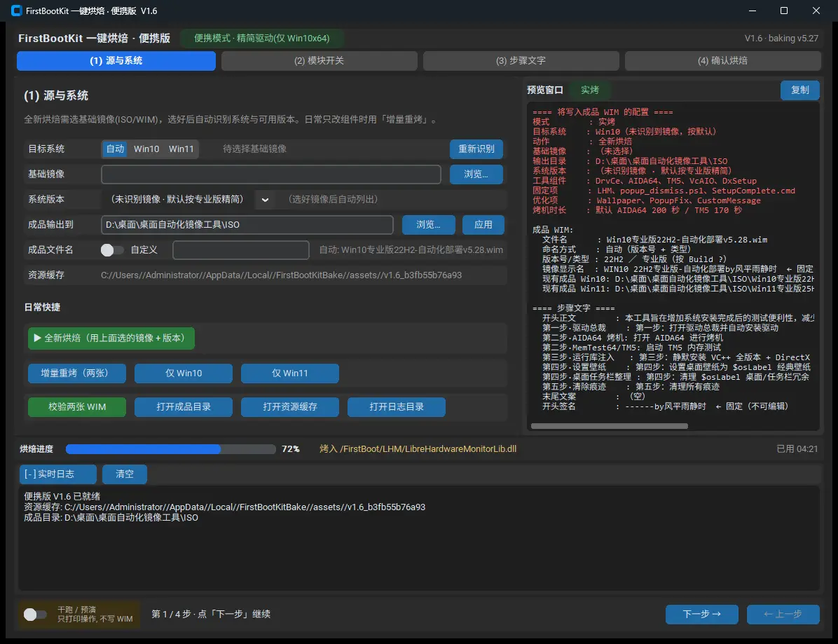Click the 输出目录 line in preview

(630, 161)
